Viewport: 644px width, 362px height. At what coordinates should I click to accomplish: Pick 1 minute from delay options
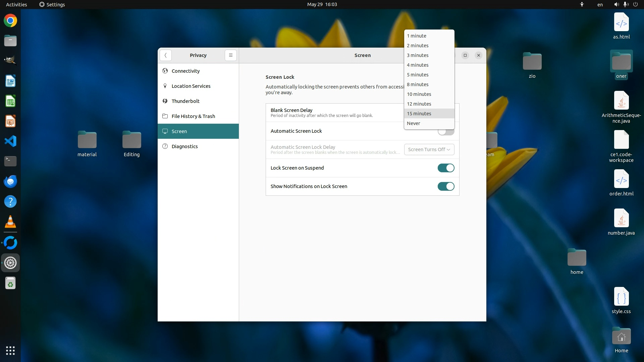pyautogui.click(x=417, y=36)
